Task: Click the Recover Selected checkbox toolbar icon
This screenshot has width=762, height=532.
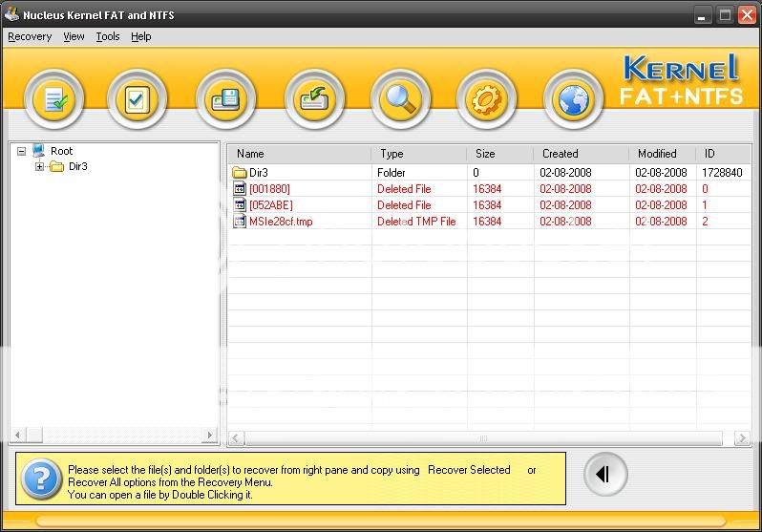Action: tap(138, 99)
